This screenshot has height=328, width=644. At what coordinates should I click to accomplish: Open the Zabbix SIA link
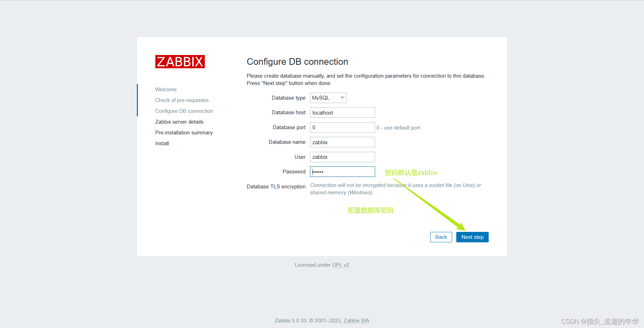coord(356,321)
